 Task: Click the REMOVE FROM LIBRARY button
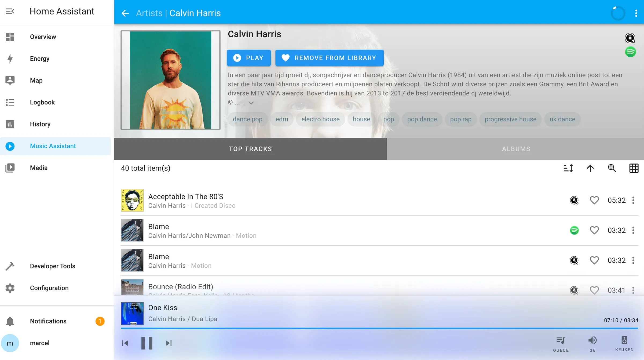tap(329, 58)
